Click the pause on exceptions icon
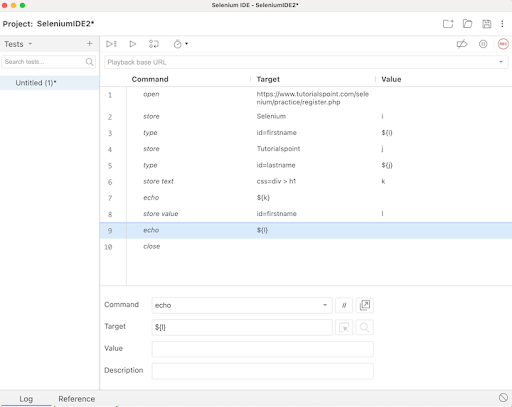The height and width of the screenshot is (407, 512). tap(483, 44)
